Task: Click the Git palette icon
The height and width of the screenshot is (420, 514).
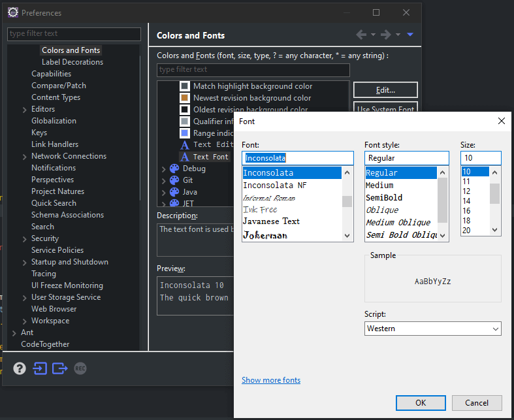Action: [174, 180]
